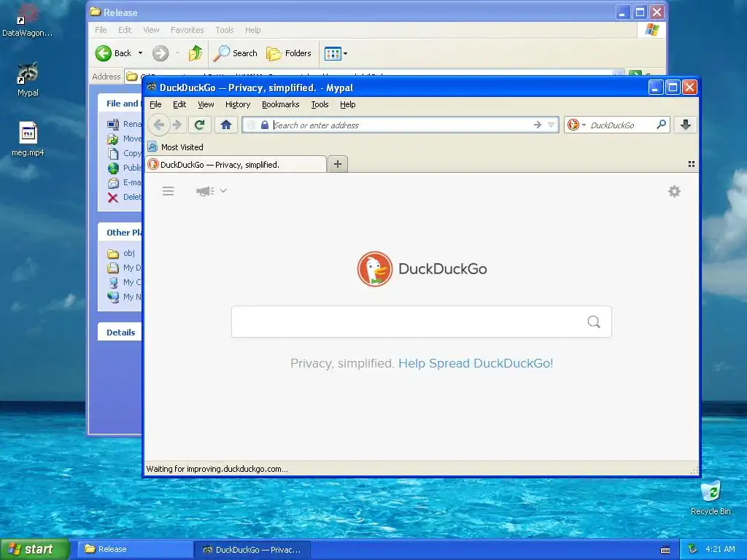Open a new tab with plus button
Viewport: 747px width, 560px height.
pos(337,164)
